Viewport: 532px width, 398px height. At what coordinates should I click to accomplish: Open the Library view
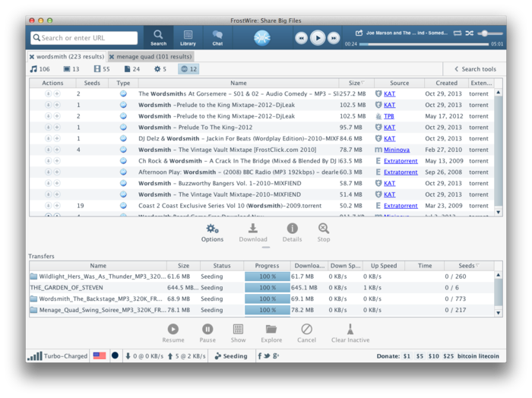tap(188, 38)
